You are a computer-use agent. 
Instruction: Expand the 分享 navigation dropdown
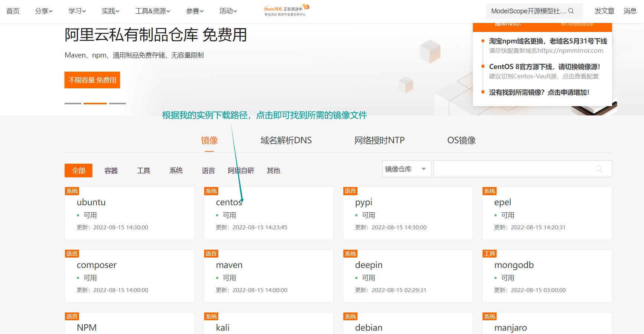point(44,11)
